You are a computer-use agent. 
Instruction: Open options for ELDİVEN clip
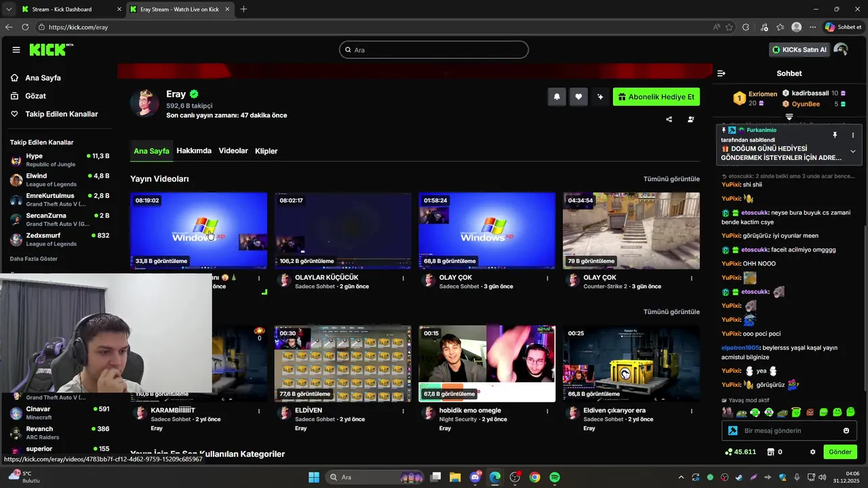[x=403, y=411]
